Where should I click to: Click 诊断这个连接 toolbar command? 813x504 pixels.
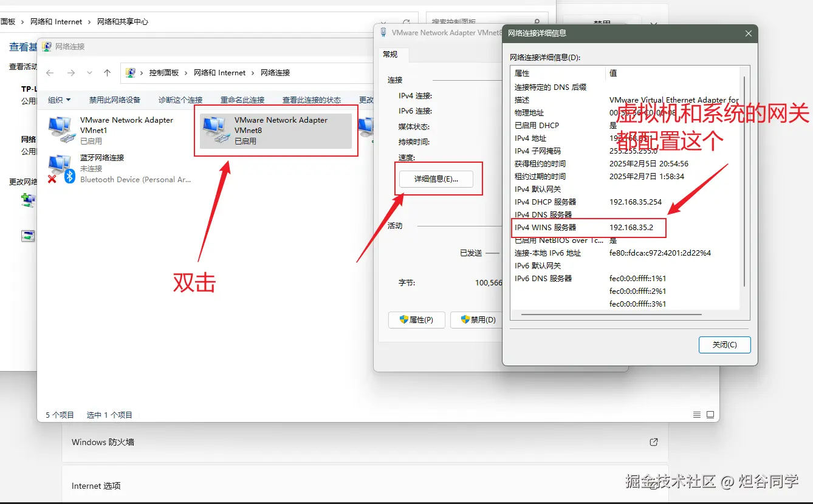(x=180, y=100)
